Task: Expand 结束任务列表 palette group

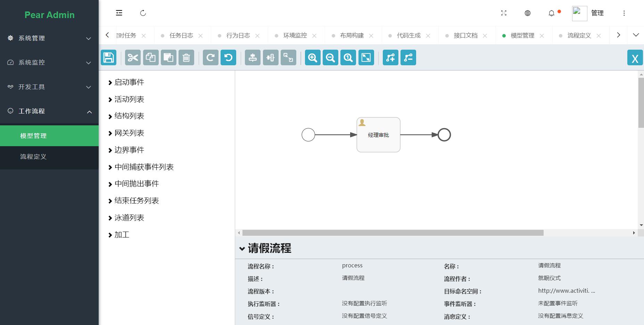Action: [133, 201]
